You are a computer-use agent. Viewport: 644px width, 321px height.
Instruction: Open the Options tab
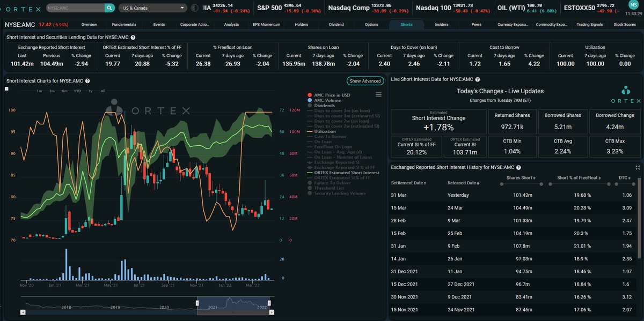coord(371,25)
